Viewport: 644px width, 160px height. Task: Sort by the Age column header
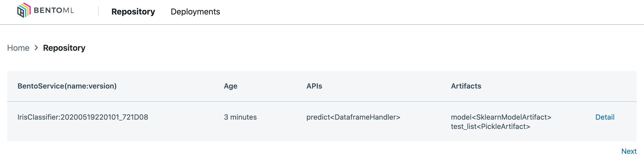tap(231, 86)
